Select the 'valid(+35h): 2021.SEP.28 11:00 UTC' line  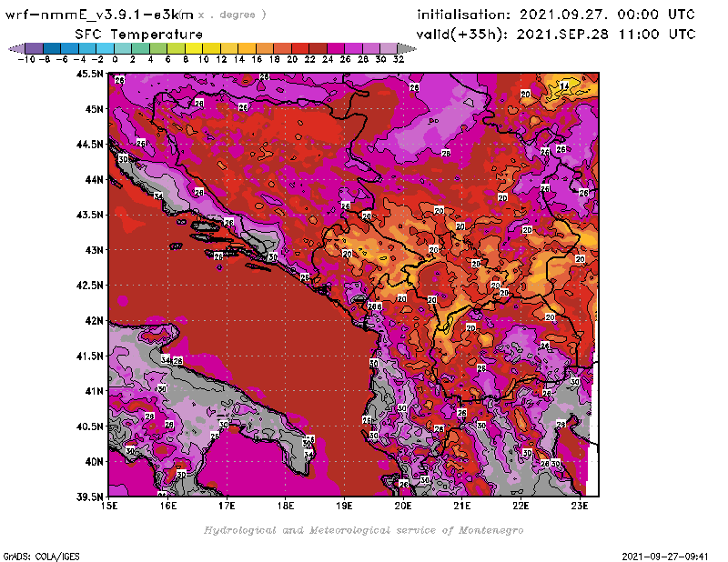coord(556,35)
